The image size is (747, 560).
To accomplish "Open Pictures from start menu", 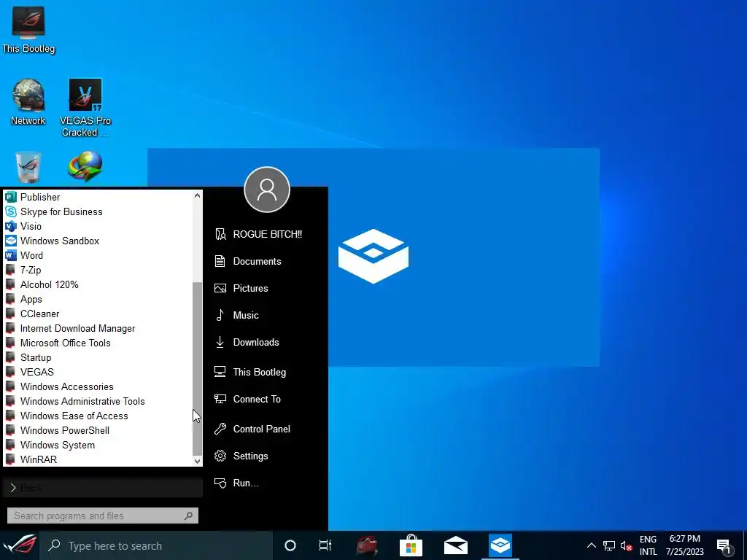I will click(267, 288).
